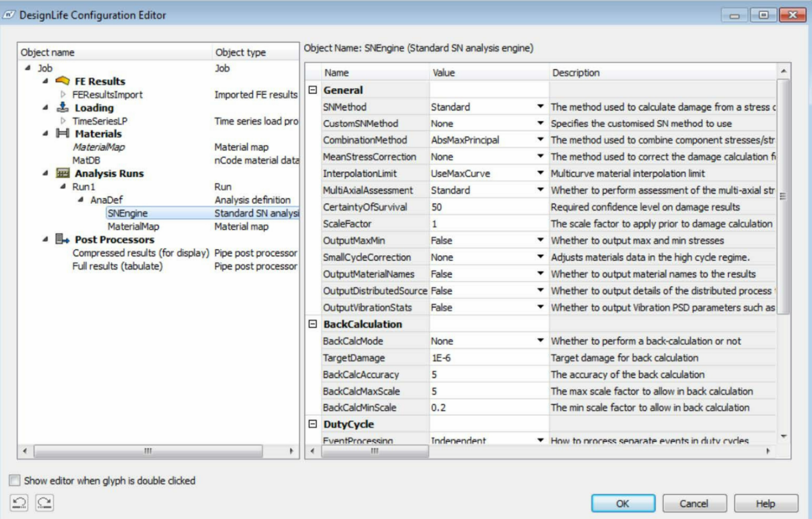The height and width of the screenshot is (519, 812).
Task: Expand the FEResultsImport tree node
Action: click(63, 95)
